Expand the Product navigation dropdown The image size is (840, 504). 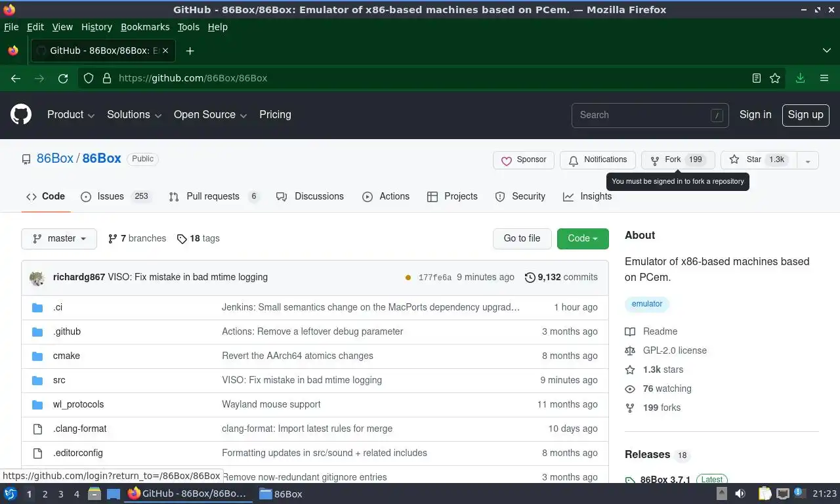pyautogui.click(x=71, y=115)
